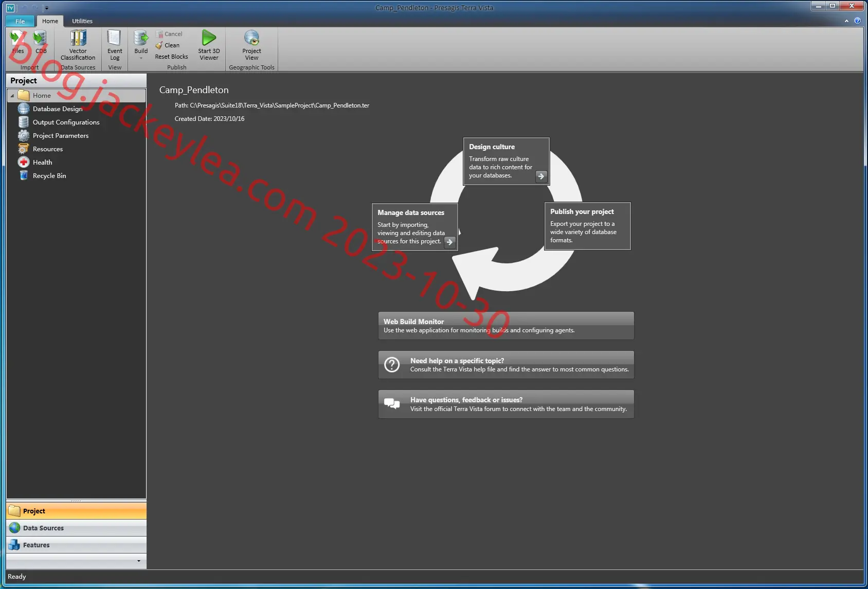Viewport: 868px width, 589px height.
Task: Open the File menu tab
Action: coord(20,21)
